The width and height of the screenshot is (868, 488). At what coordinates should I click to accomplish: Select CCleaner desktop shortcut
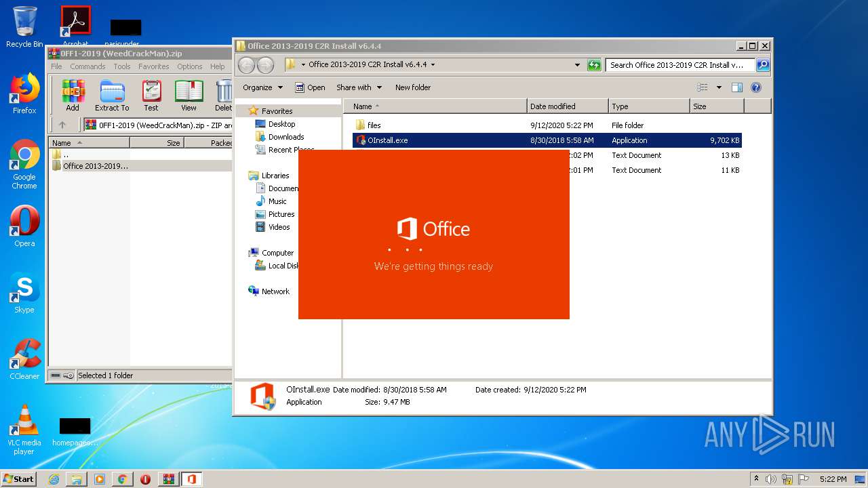[x=24, y=359]
